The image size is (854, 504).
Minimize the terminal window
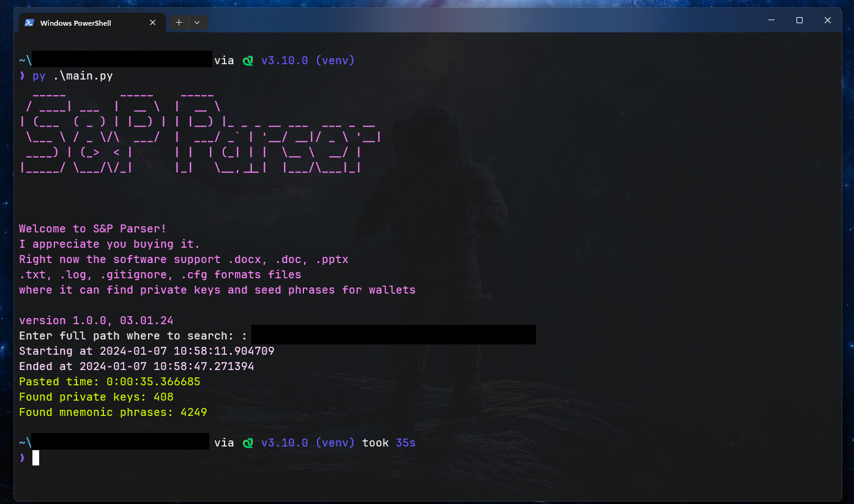pyautogui.click(x=771, y=20)
